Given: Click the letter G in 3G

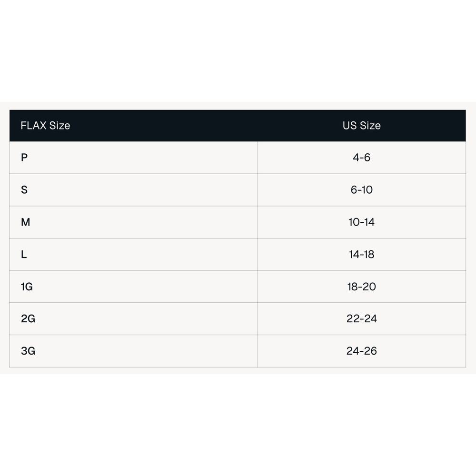Looking at the screenshot, I should tap(31, 351).
